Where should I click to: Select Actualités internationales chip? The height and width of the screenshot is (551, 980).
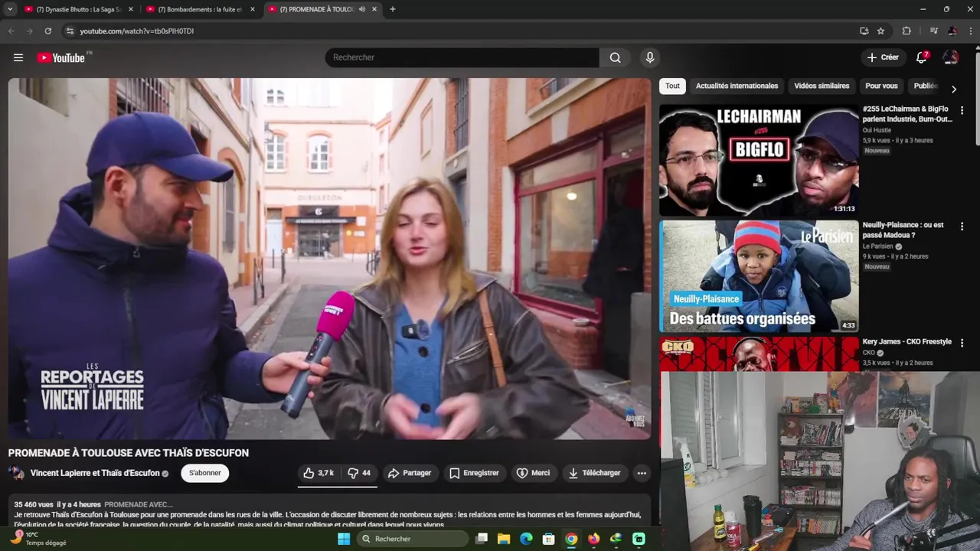pos(737,86)
